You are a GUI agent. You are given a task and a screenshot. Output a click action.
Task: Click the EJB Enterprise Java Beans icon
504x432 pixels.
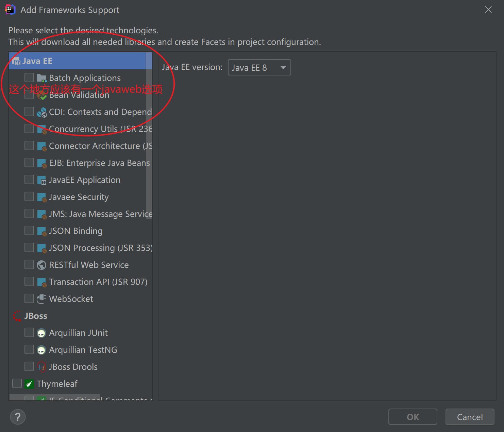click(x=41, y=163)
